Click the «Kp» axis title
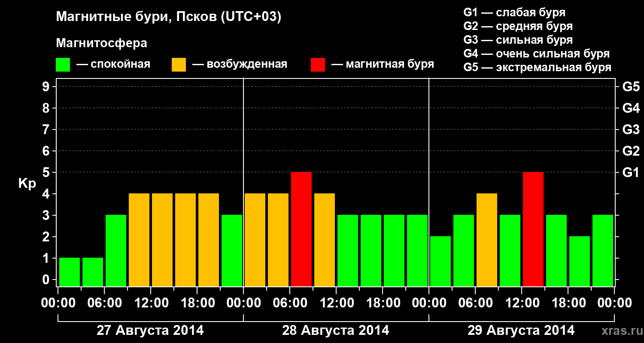The height and width of the screenshot is (343, 644). 27,183
